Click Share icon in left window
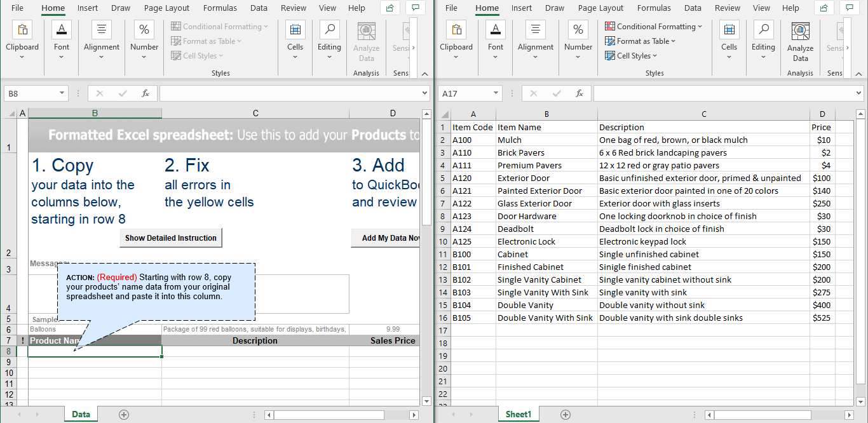Image resolution: width=868 pixels, height=423 pixels. pyautogui.click(x=390, y=8)
